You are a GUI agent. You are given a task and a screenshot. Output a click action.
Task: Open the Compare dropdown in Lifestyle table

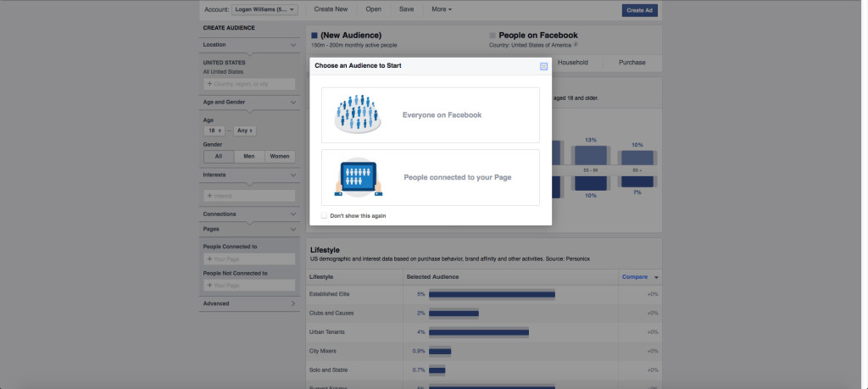click(641, 277)
